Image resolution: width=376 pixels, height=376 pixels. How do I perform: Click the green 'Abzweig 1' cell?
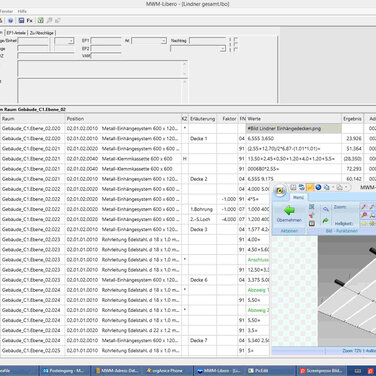(258, 290)
